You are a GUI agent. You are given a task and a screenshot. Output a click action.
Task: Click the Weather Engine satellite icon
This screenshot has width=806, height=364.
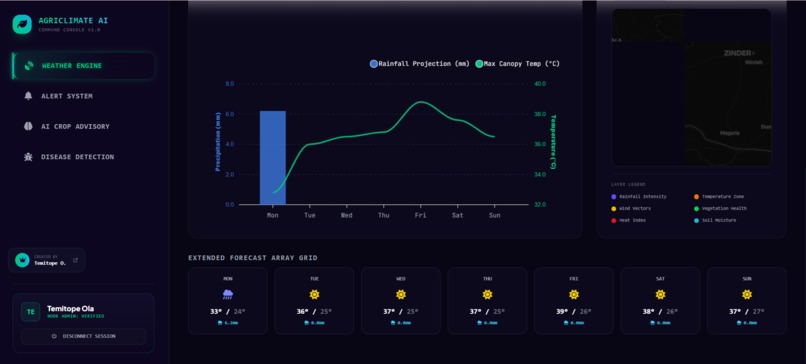29,66
